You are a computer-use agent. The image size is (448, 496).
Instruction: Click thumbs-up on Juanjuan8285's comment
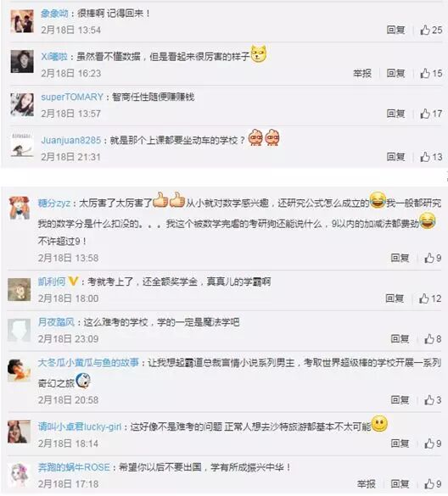click(x=431, y=157)
